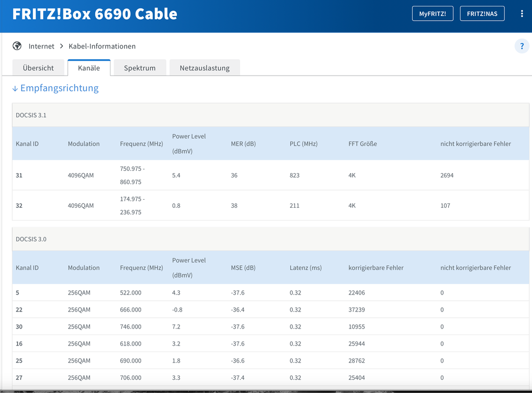Click frequency range 750.975 - 860.975
The image size is (532, 393).
132,175
